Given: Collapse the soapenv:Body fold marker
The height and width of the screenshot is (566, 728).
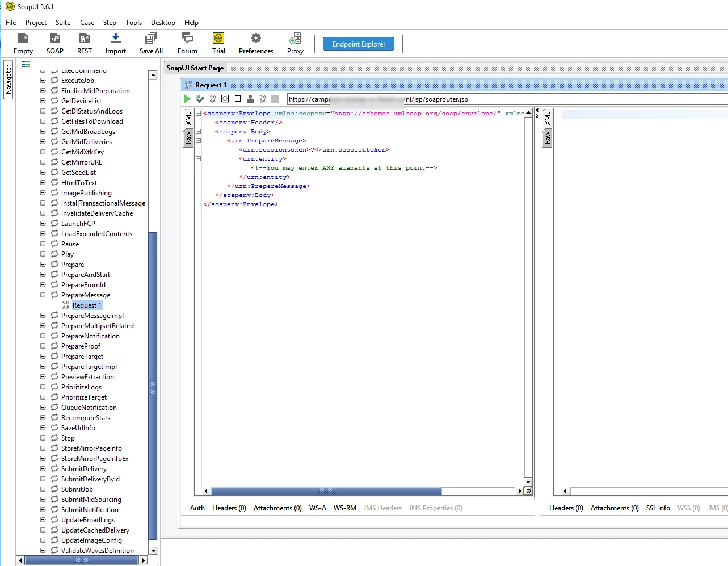Looking at the screenshot, I should 198,131.
